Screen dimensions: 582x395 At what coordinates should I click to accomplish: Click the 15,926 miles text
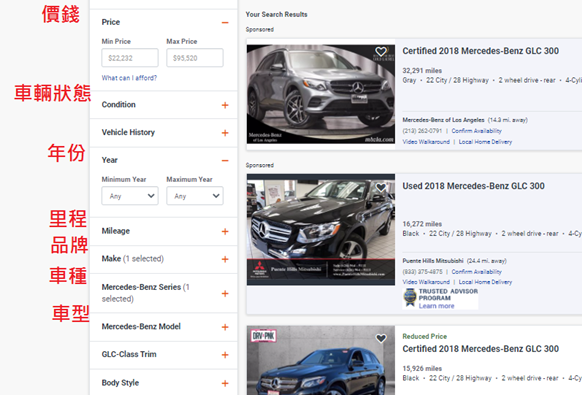tap(422, 368)
